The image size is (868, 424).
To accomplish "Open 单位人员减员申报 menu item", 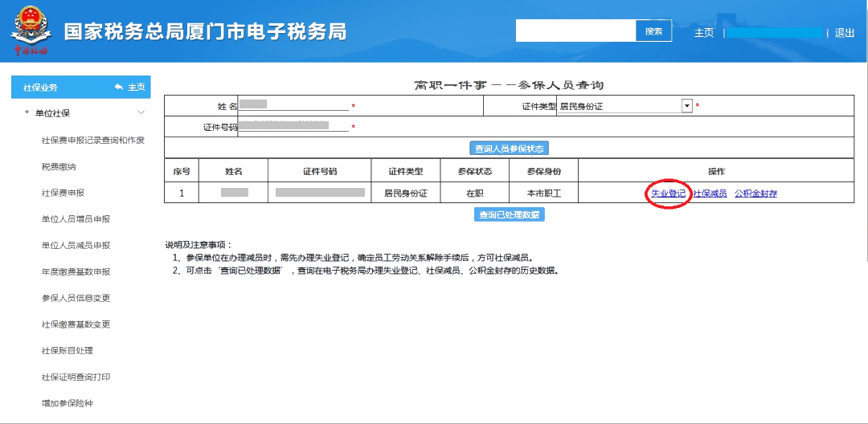I will pos(76,246).
